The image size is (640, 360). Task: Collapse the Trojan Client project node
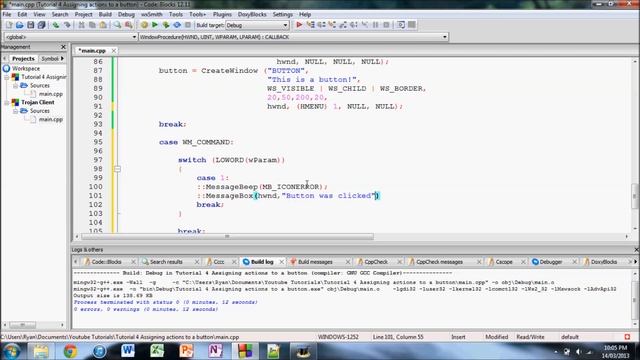(x=7, y=102)
